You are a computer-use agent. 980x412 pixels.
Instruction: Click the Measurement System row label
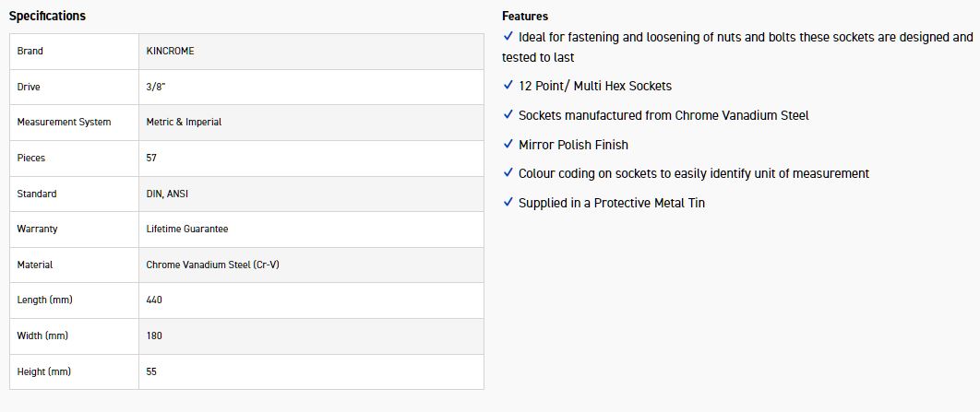coord(64,122)
